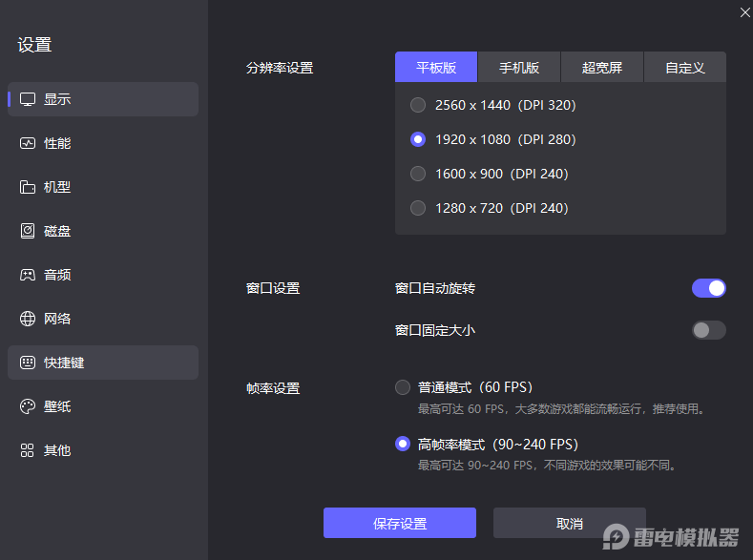This screenshot has height=560, width=753.
Task: Open the 快捷键 settings page
Action: (x=103, y=363)
